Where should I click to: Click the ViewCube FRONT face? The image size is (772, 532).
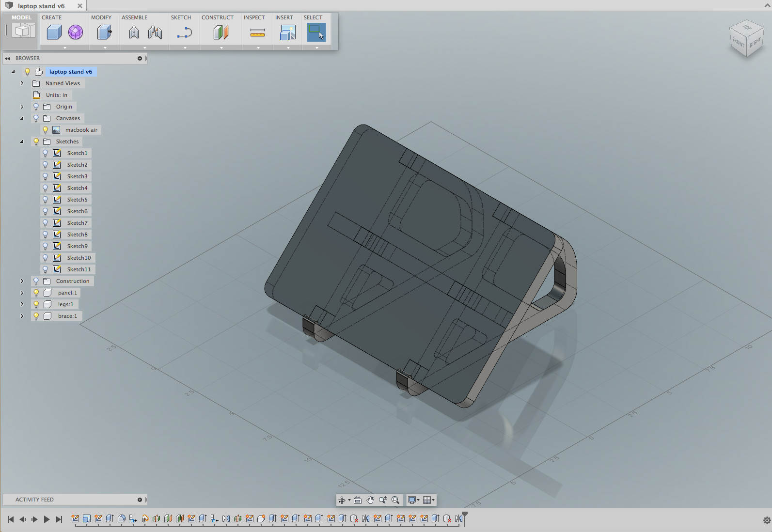click(738, 43)
